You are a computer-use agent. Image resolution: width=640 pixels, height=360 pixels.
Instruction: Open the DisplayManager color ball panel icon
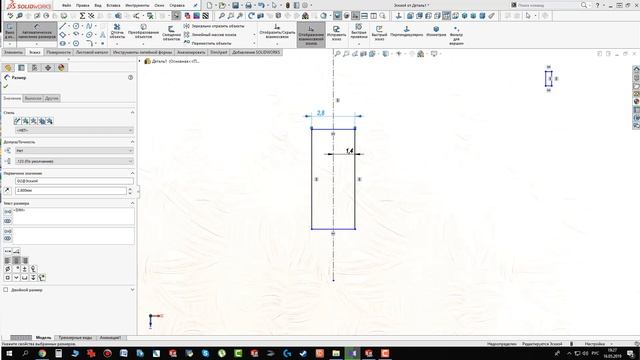[61, 68]
